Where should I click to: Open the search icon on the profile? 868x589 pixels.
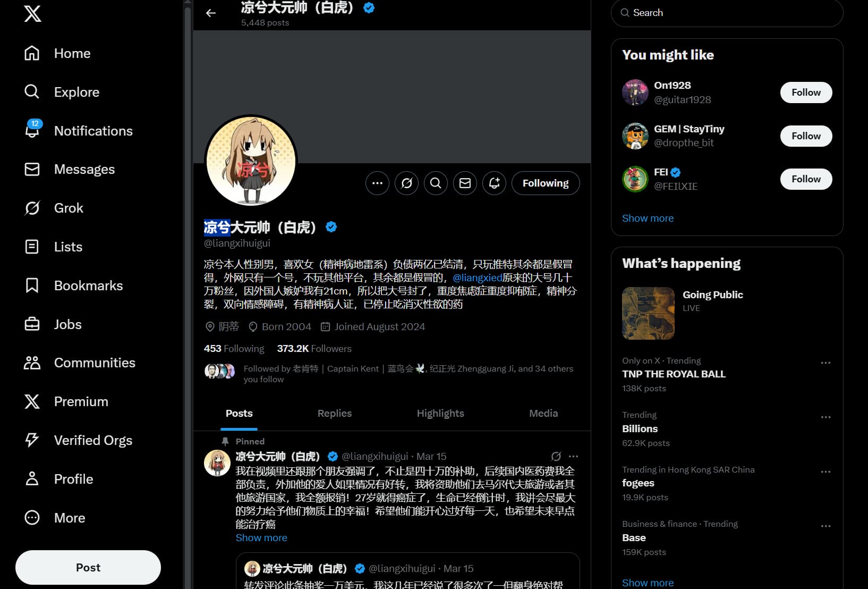(436, 183)
